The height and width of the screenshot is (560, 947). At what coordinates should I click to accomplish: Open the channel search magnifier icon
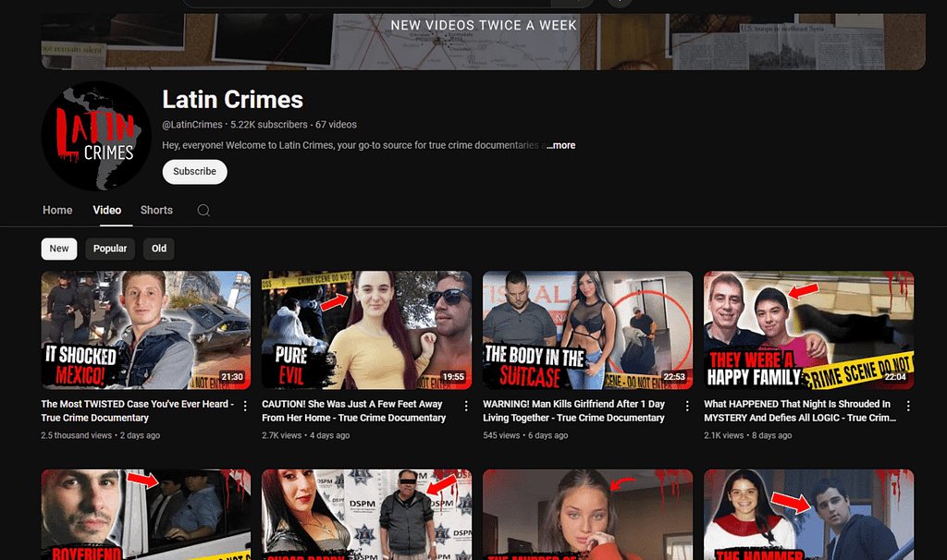tap(203, 210)
